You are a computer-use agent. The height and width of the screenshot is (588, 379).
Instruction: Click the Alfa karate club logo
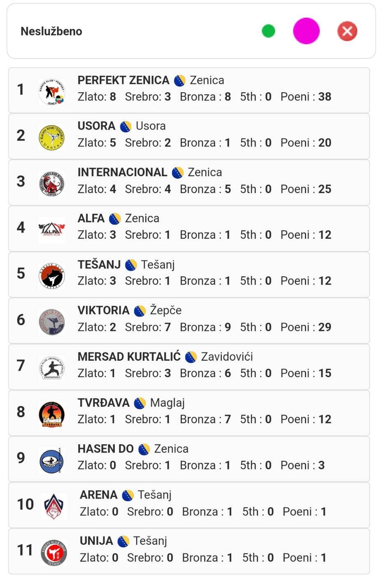tap(51, 229)
